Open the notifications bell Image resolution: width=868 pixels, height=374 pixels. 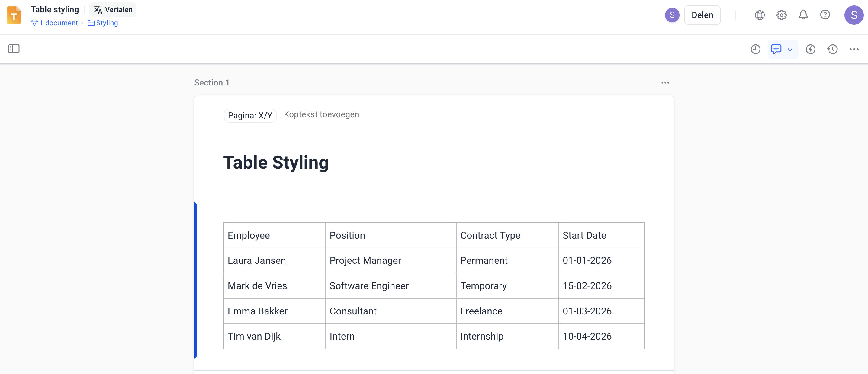[x=803, y=15]
